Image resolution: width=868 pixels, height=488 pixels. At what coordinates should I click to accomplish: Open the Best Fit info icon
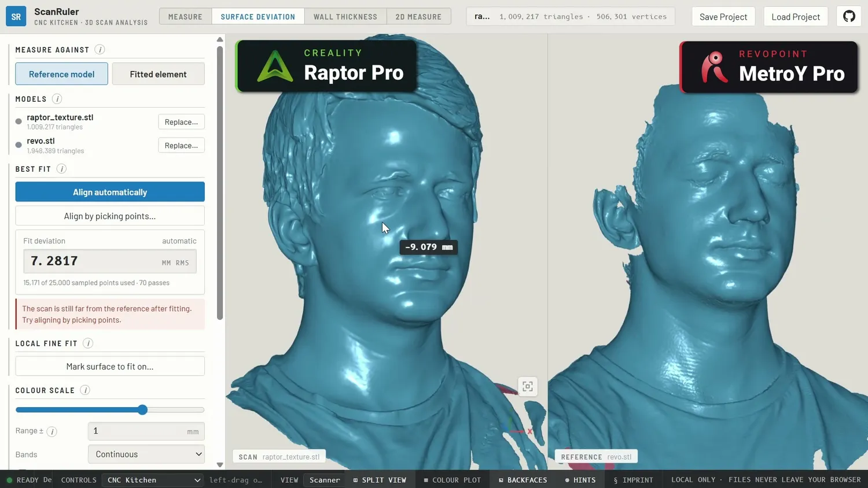[61, 169]
